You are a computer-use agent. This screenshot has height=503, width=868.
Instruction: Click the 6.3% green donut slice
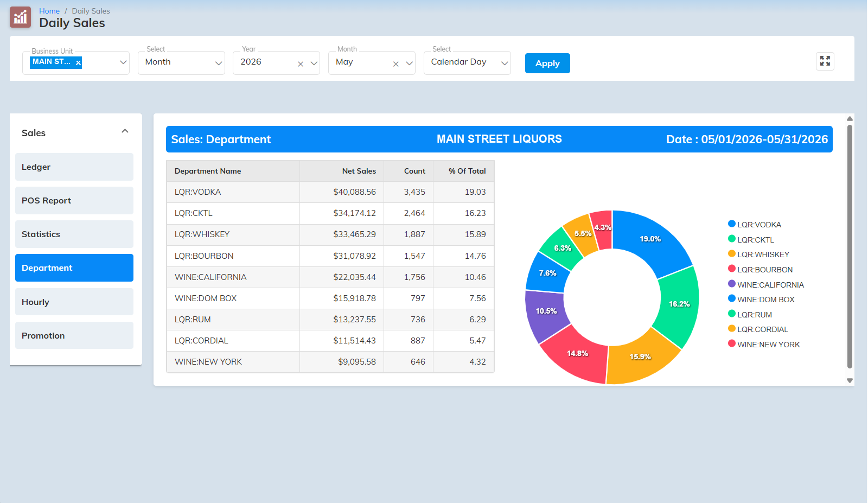pos(563,249)
